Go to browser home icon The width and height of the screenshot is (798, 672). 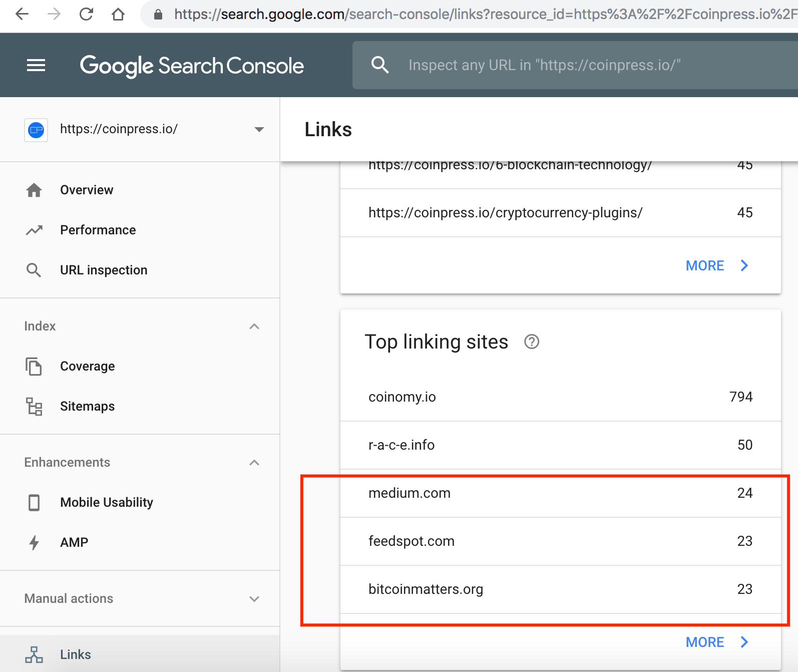(x=118, y=14)
